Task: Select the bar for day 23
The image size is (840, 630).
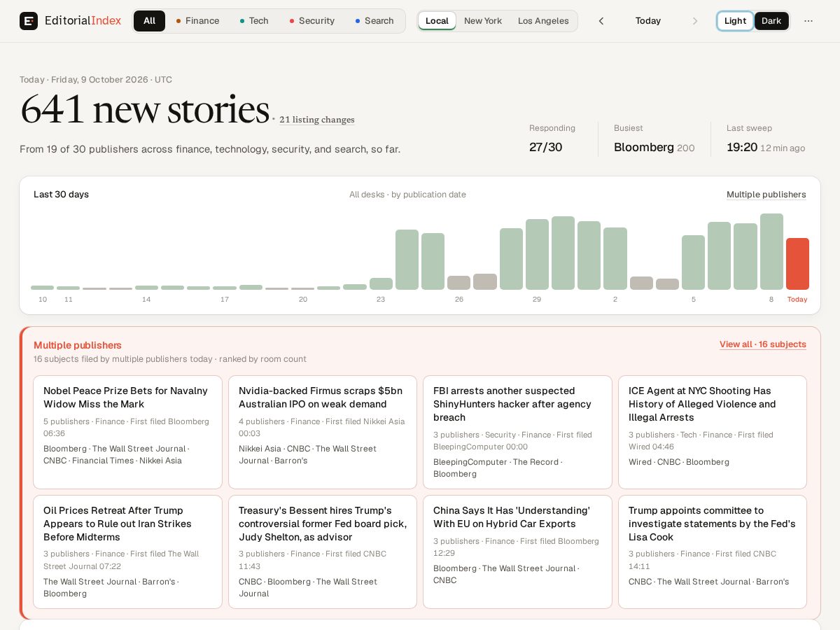Action: pyautogui.click(x=381, y=283)
